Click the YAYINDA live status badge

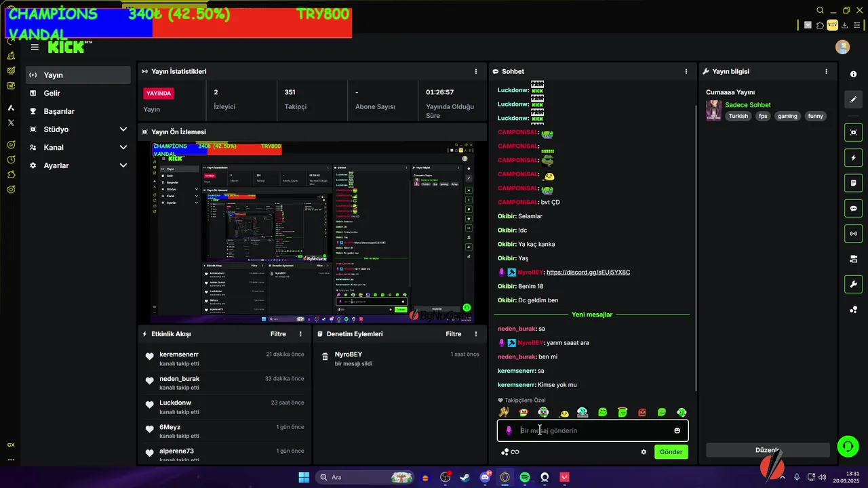click(x=159, y=93)
